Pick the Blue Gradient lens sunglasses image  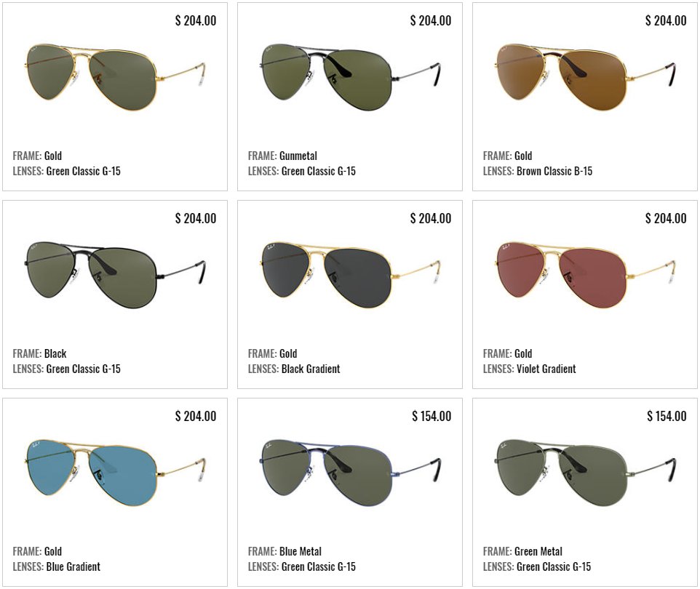coord(115,473)
